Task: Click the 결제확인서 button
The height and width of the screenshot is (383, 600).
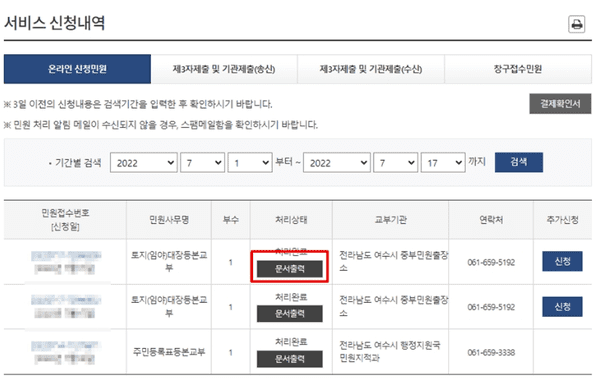Action: (x=560, y=103)
